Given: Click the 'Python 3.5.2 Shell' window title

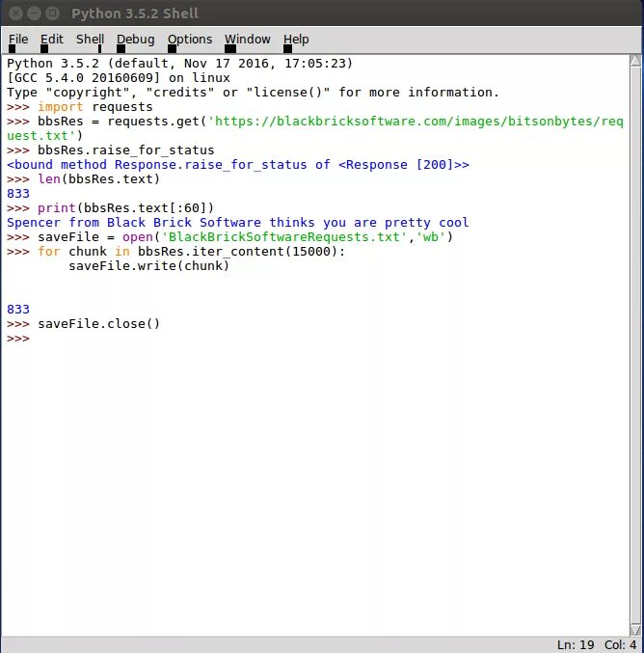Looking at the screenshot, I should point(135,14).
